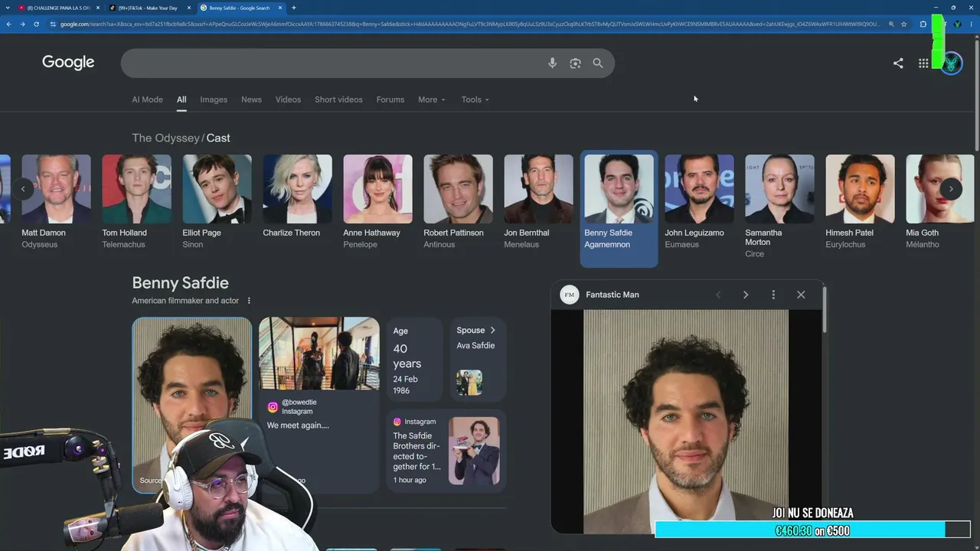Show previous image in Fantastic Man preview

click(x=718, y=295)
